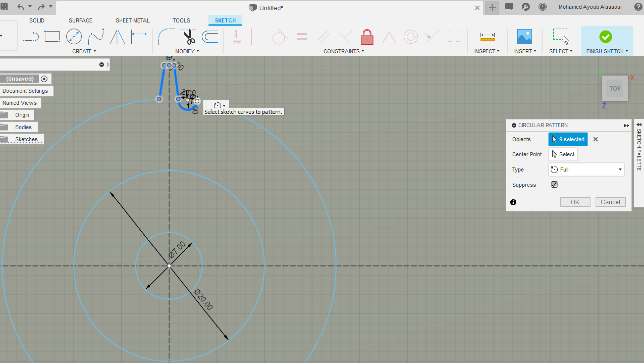This screenshot has width=644, height=363.
Task: Select the 2-Point Rectangle tool
Action: point(52,37)
